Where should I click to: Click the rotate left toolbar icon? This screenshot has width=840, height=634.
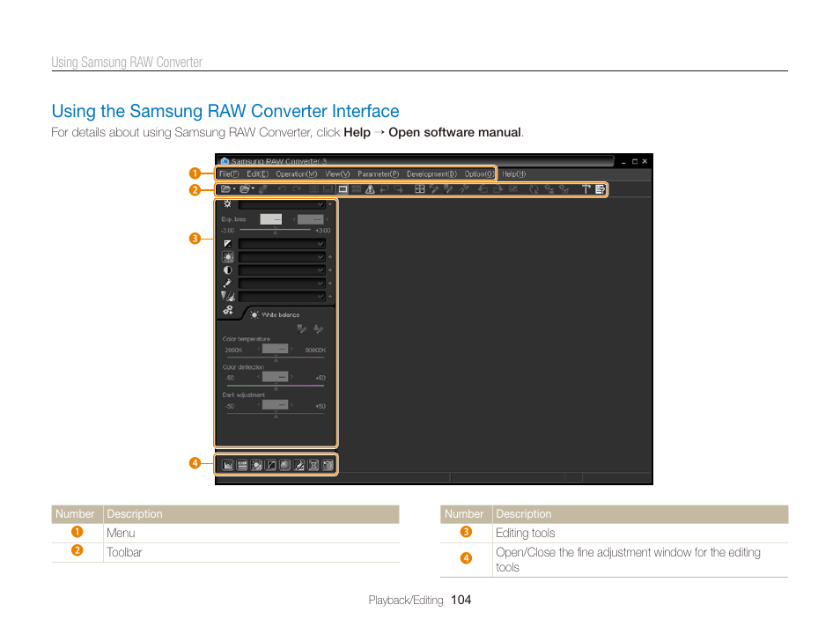pos(483,189)
